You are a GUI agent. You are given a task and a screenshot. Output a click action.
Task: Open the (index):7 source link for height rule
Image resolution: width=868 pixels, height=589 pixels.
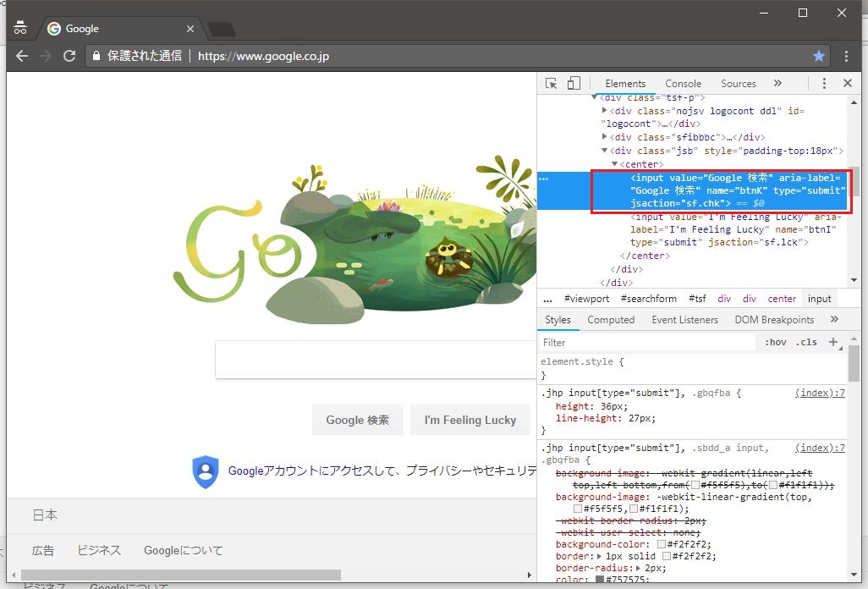[820, 393]
